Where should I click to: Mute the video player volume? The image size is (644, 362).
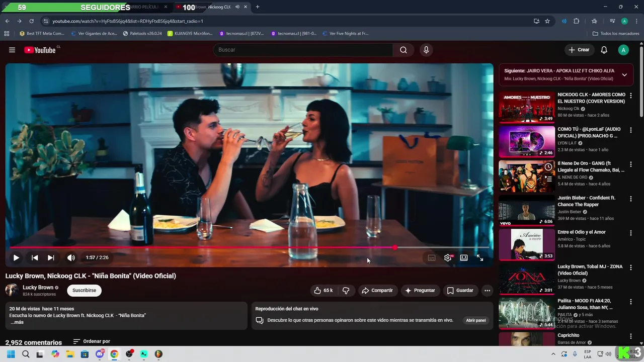point(71,257)
